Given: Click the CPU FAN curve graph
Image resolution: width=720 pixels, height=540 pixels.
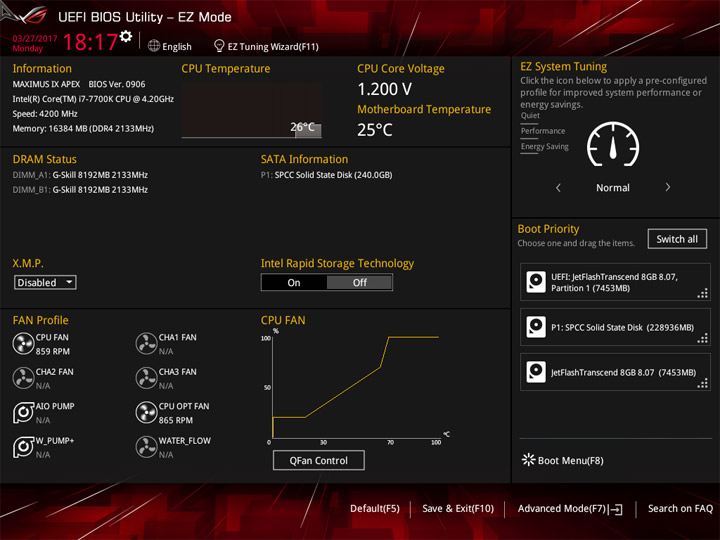Looking at the screenshot, I should pyautogui.click(x=356, y=387).
